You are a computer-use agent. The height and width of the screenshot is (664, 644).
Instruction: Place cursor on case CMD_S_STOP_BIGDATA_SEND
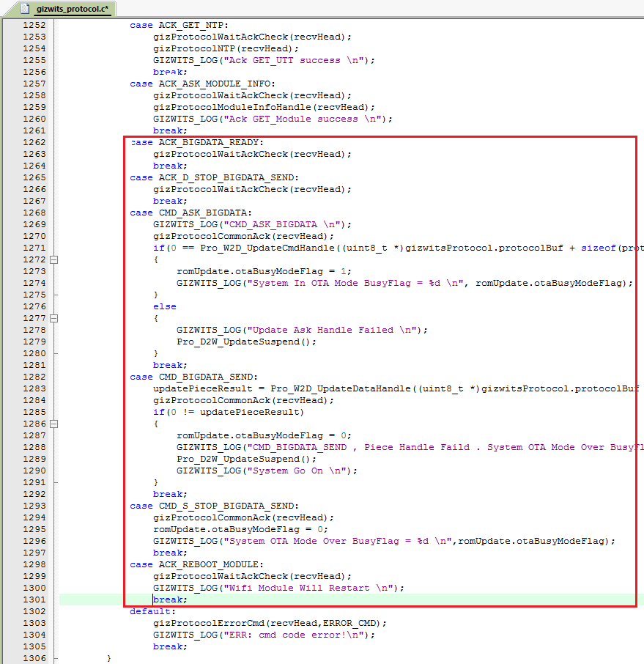[214, 506]
